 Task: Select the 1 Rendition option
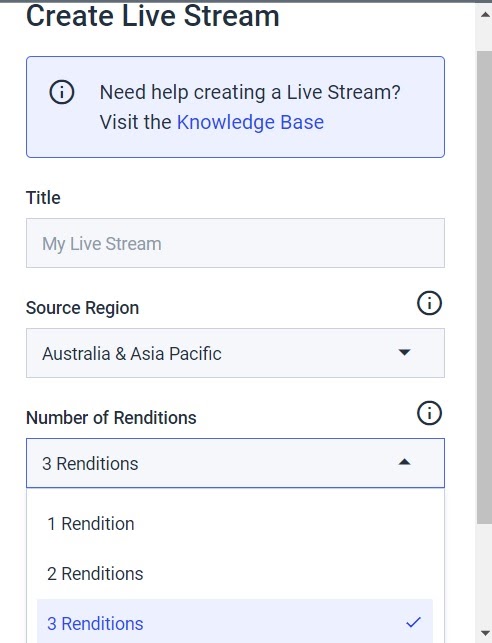[235, 524]
